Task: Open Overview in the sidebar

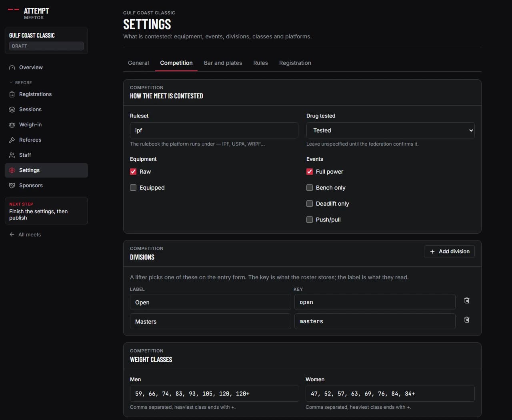Action: point(46,68)
